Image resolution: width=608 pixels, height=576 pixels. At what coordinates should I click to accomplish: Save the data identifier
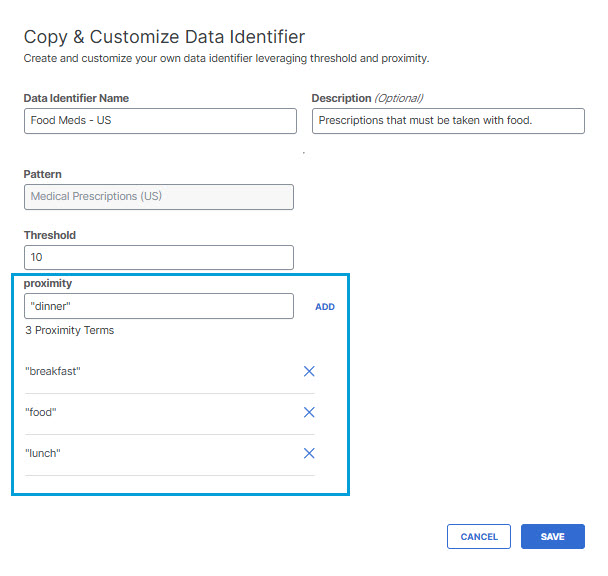552,536
